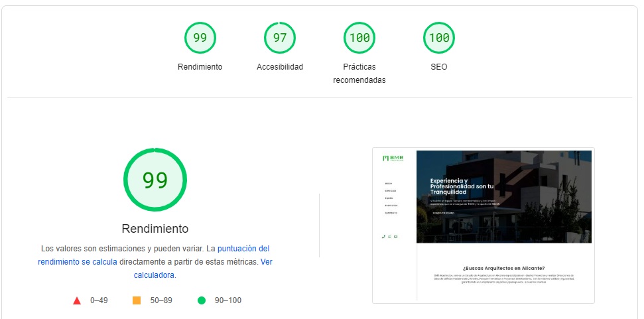Click the orange square 50–89 legend icon
The image size is (644, 319).
137,300
